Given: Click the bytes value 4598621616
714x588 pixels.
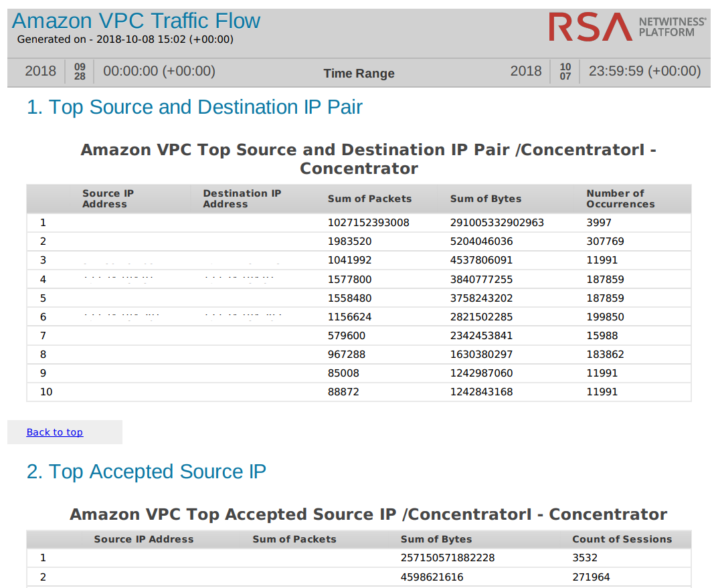Looking at the screenshot, I should point(432,577).
